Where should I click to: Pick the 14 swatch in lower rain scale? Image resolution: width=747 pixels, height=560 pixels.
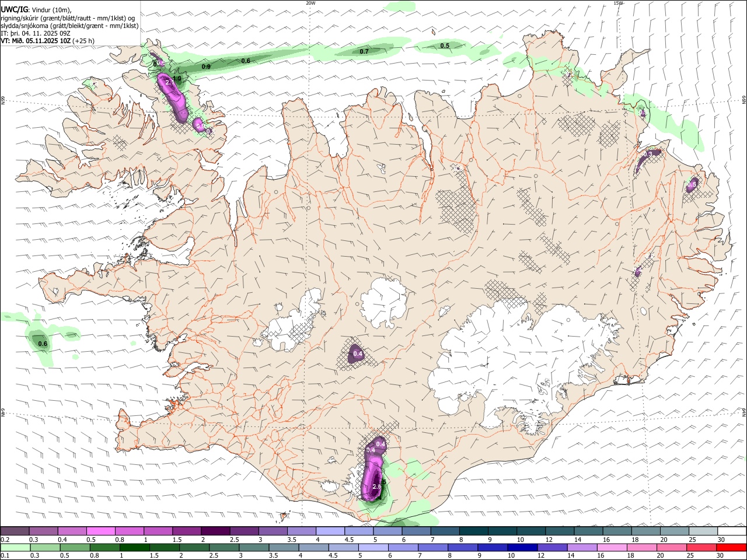tap(582, 547)
